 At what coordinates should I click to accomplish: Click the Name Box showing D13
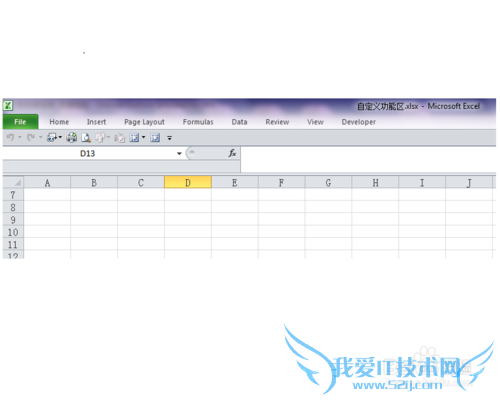[x=87, y=154]
